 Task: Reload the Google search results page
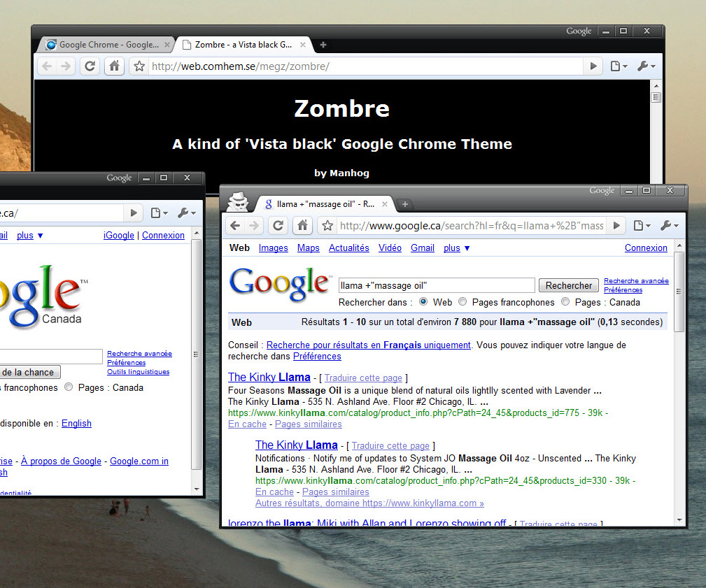click(278, 225)
